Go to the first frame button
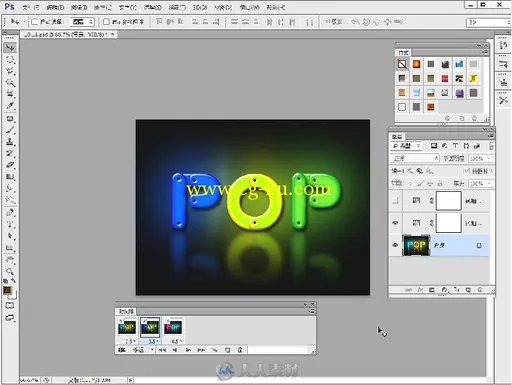The width and height of the screenshot is (512, 385). [162, 350]
